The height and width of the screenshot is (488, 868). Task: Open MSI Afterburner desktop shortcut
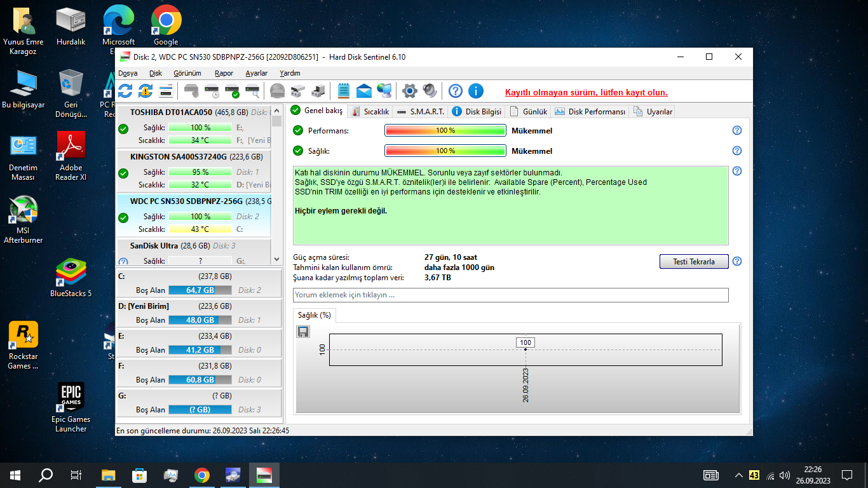pyautogui.click(x=24, y=219)
